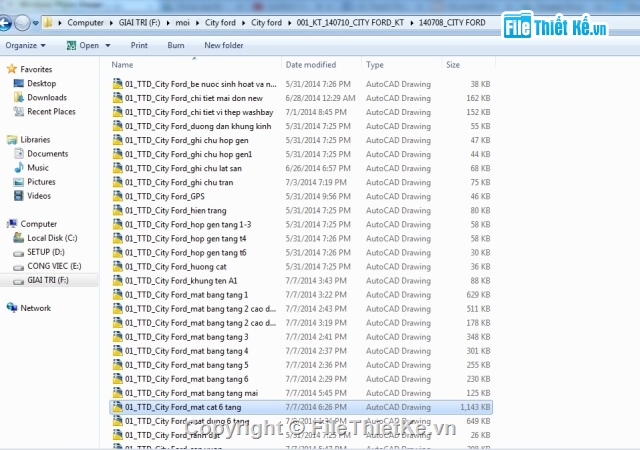This screenshot has height=450, width=640.
Task: Select GIAI TRI (F:) drive in sidebar
Action: 48,280
